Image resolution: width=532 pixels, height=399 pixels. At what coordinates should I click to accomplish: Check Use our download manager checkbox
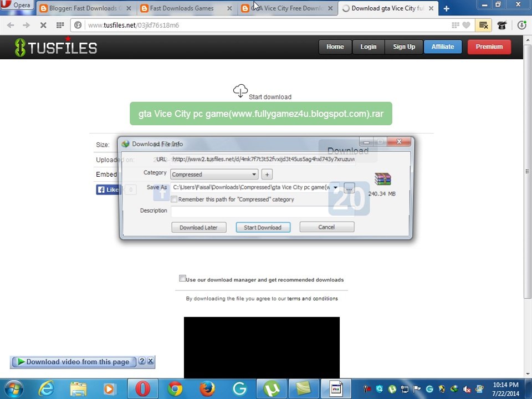pyautogui.click(x=182, y=279)
